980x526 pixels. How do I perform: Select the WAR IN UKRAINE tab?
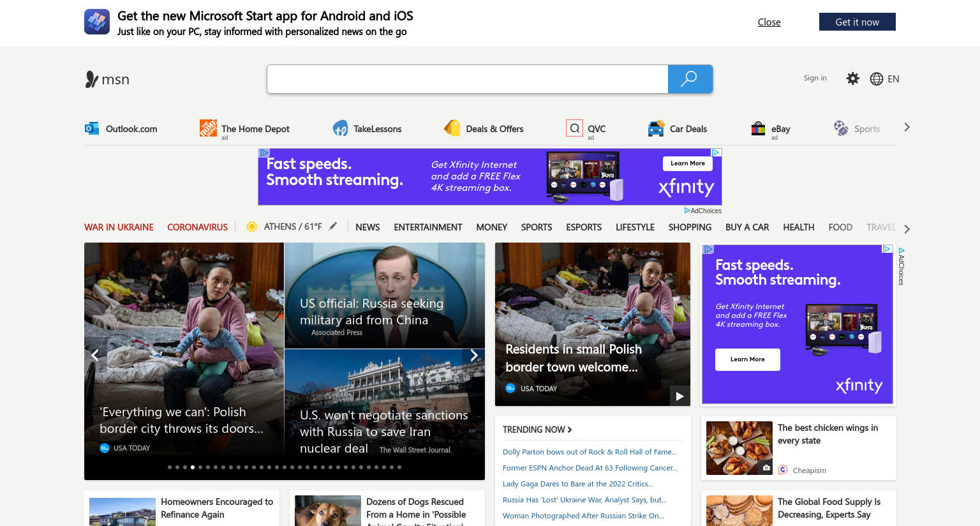tap(119, 227)
